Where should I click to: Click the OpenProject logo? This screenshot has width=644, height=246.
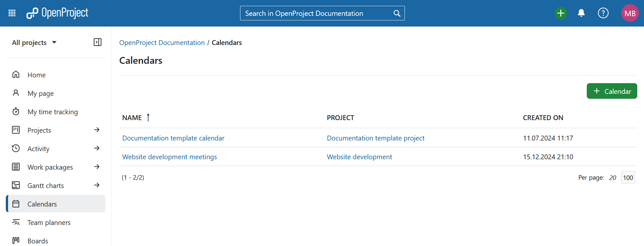click(x=57, y=13)
